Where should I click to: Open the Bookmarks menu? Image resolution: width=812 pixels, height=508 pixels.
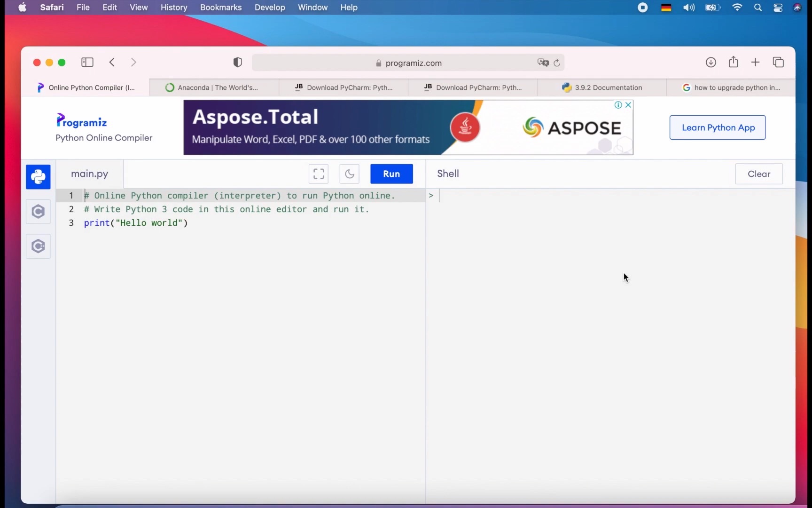(x=221, y=8)
